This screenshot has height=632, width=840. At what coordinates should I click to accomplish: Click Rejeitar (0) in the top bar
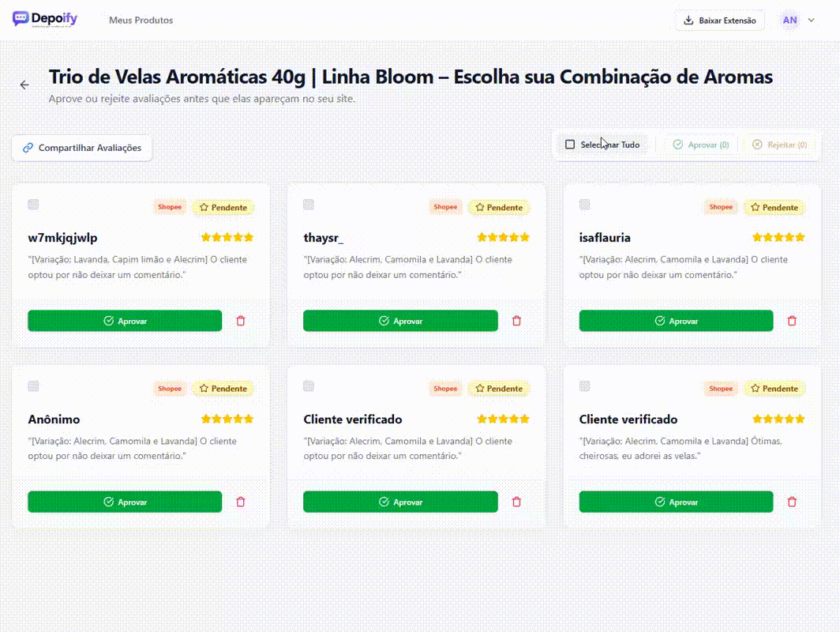point(780,145)
